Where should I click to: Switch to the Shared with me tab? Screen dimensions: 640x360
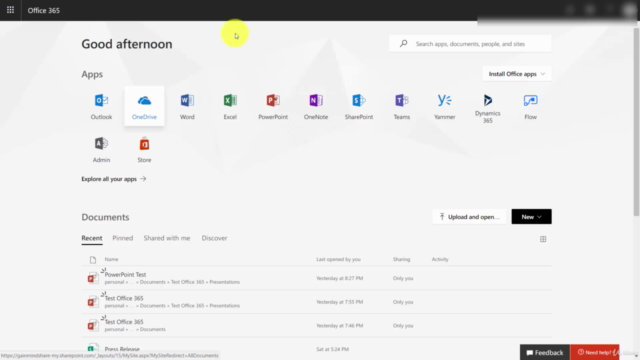[167, 238]
